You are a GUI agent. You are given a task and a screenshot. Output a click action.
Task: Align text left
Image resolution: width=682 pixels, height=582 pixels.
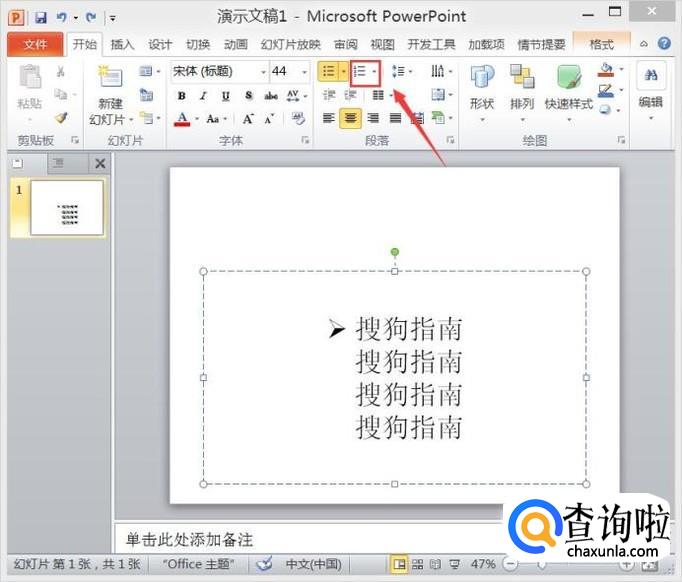[x=329, y=118]
